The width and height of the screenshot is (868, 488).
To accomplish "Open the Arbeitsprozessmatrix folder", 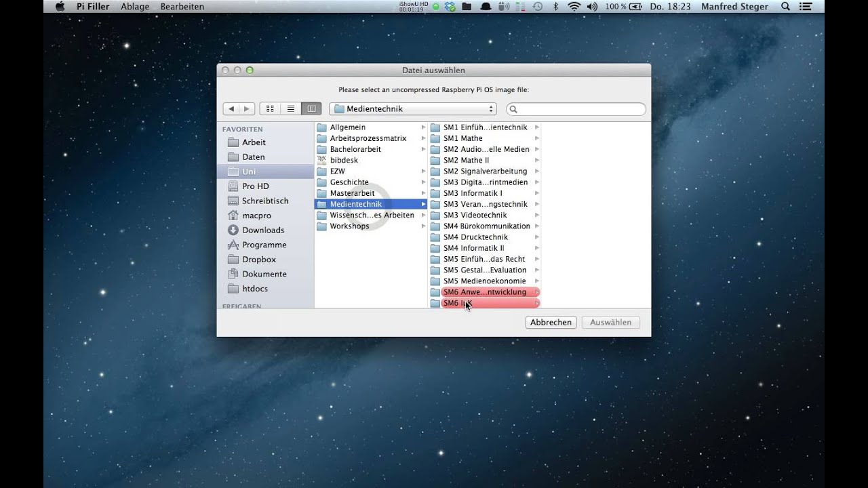I will pos(371,138).
